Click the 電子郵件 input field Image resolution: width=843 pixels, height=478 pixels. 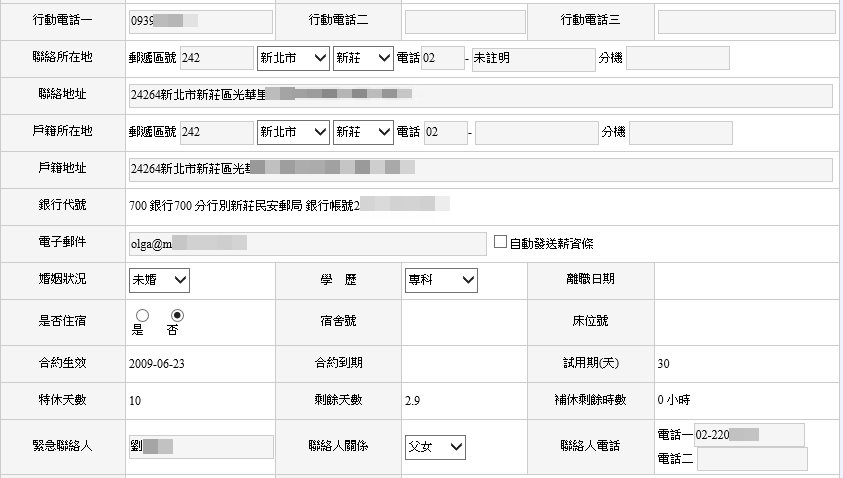click(308, 243)
